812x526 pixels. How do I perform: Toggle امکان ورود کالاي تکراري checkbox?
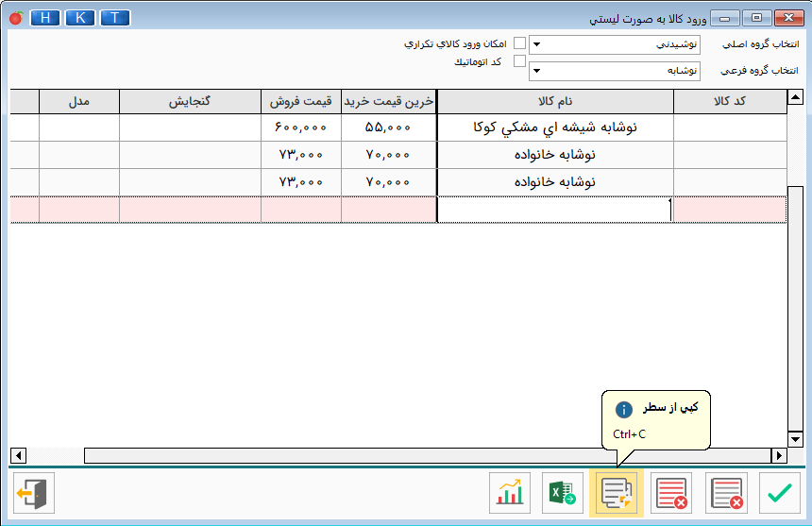(x=519, y=43)
